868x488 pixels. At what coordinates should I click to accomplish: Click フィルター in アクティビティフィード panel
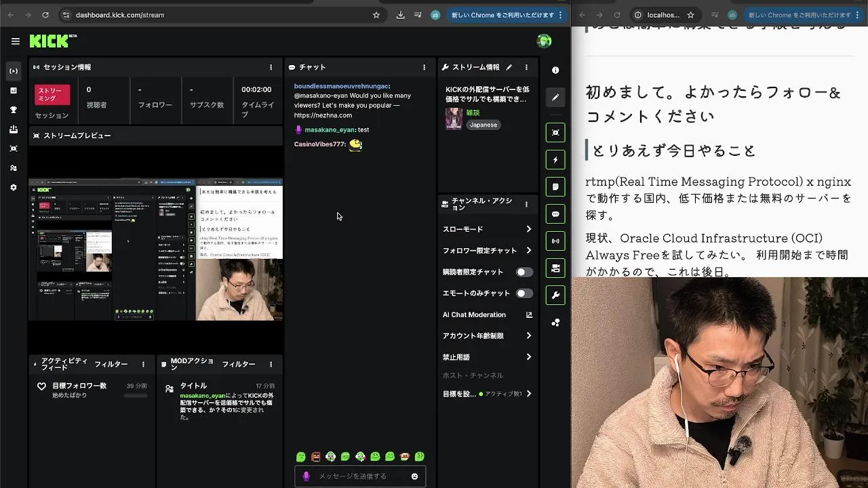[111, 364]
